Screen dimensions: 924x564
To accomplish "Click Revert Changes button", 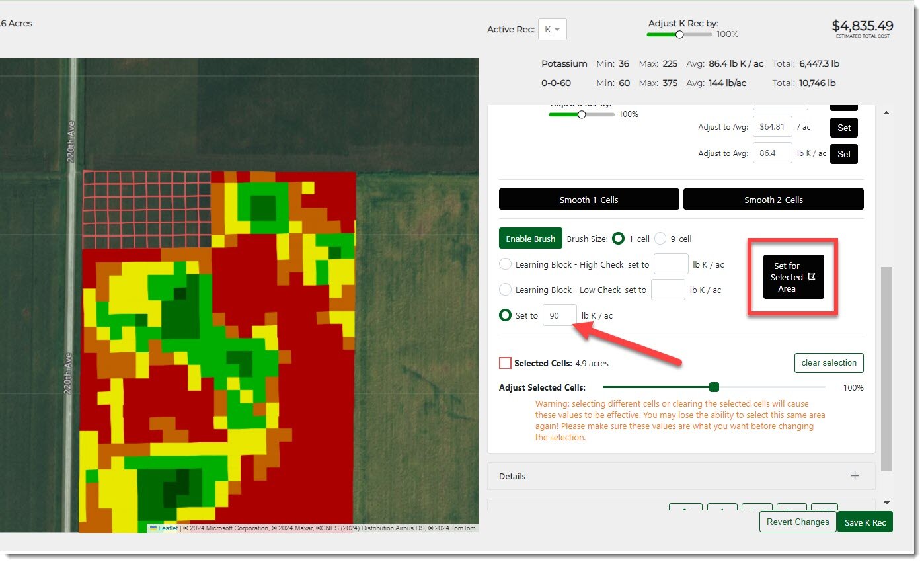I will point(797,522).
